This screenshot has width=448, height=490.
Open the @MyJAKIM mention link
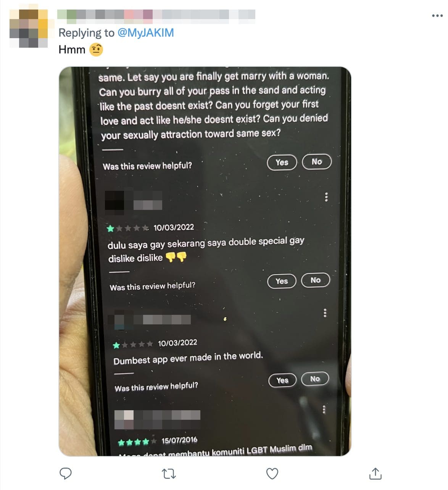coord(146,33)
